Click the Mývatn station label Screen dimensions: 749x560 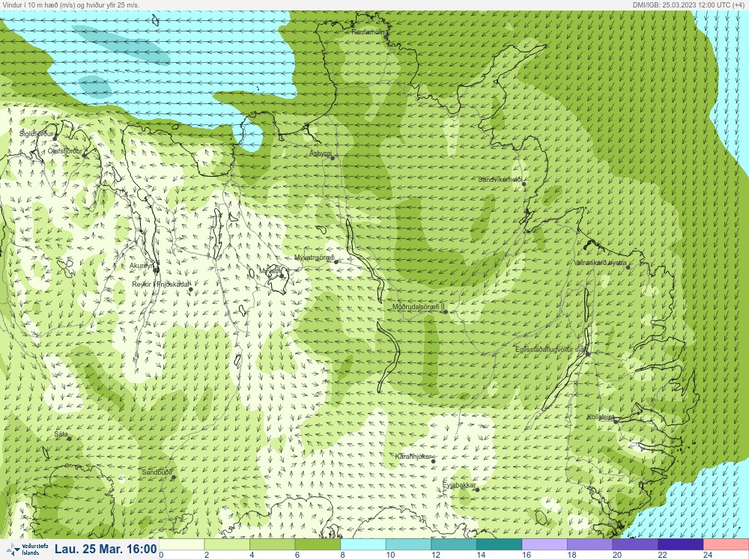click(x=270, y=271)
